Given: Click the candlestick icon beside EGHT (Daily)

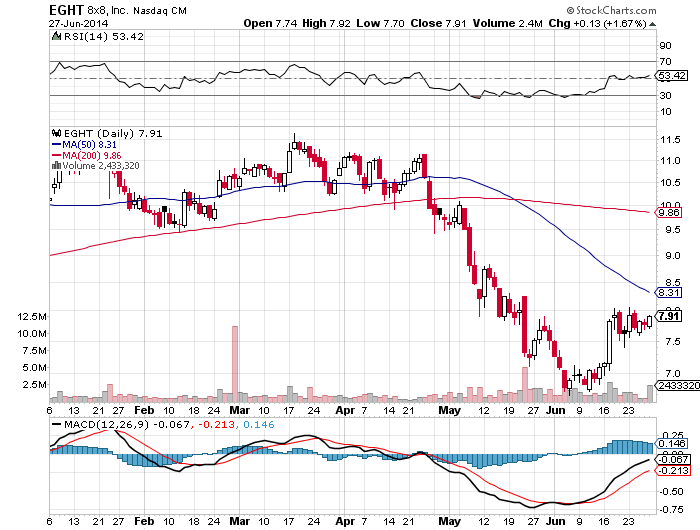Looking at the screenshot, I should [56, 134].
